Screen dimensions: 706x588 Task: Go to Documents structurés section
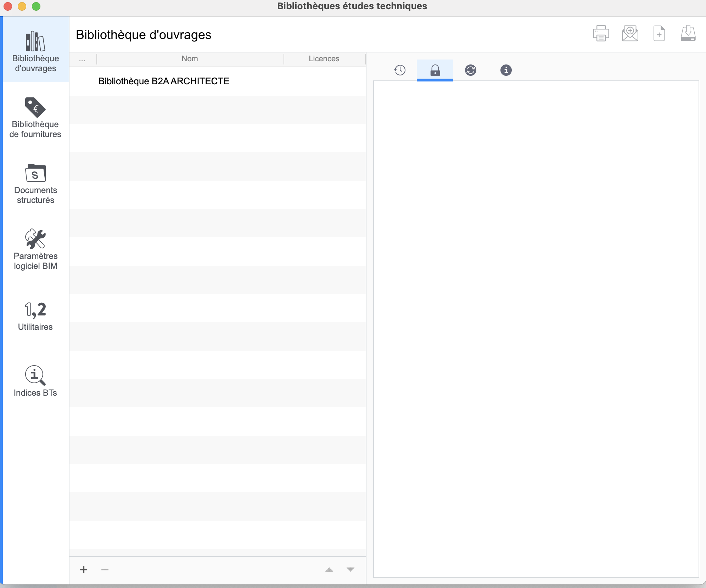[35, 183]
